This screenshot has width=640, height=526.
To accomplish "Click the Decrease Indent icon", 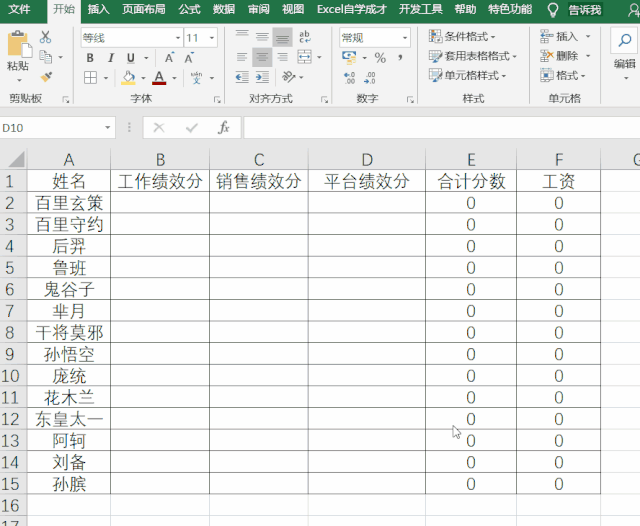I will [x=240, y=77].
